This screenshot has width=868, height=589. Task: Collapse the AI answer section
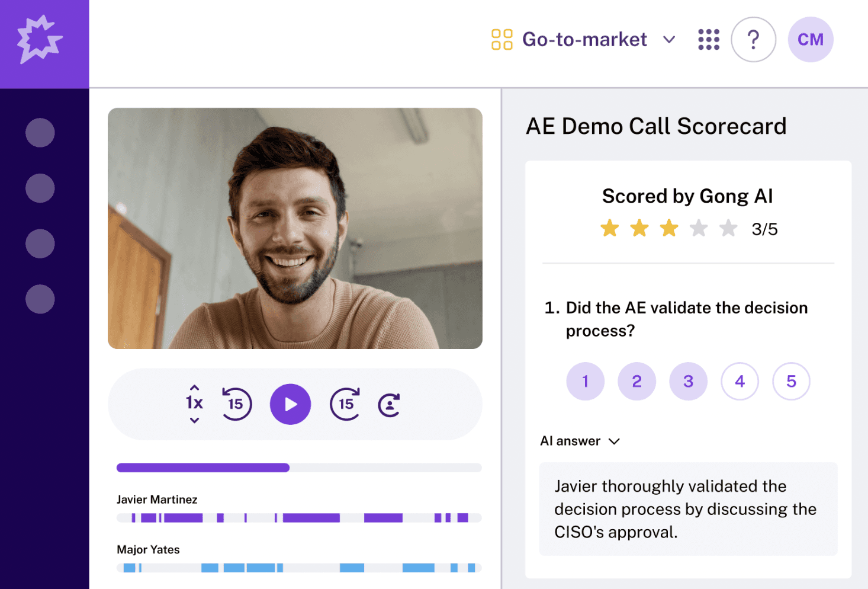tap(614, 441)
